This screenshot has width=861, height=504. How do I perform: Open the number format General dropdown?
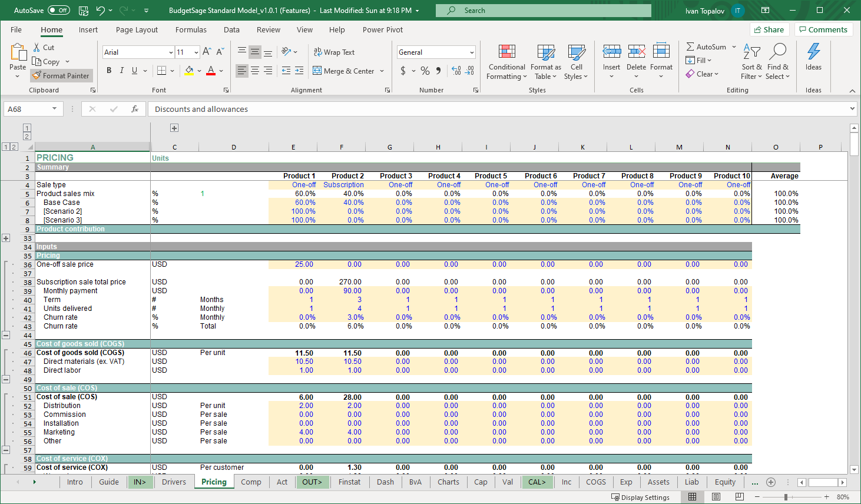click(x=472, y=52)
